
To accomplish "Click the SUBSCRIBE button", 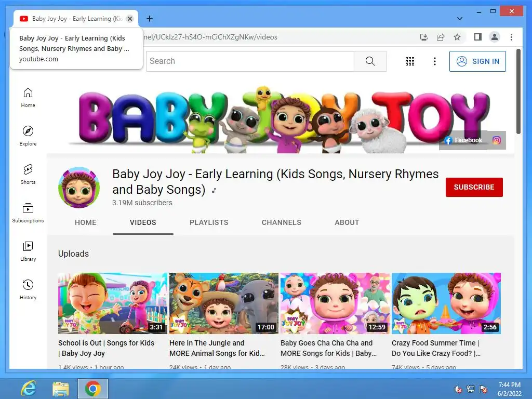I will coord(474,187).
